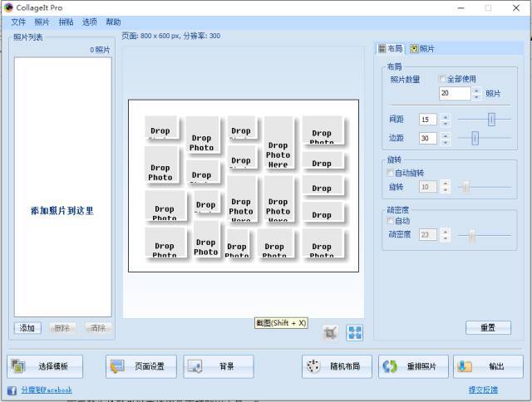532x402 pixels.
Task: Open the 拼贴 menu
Action: 66,22
